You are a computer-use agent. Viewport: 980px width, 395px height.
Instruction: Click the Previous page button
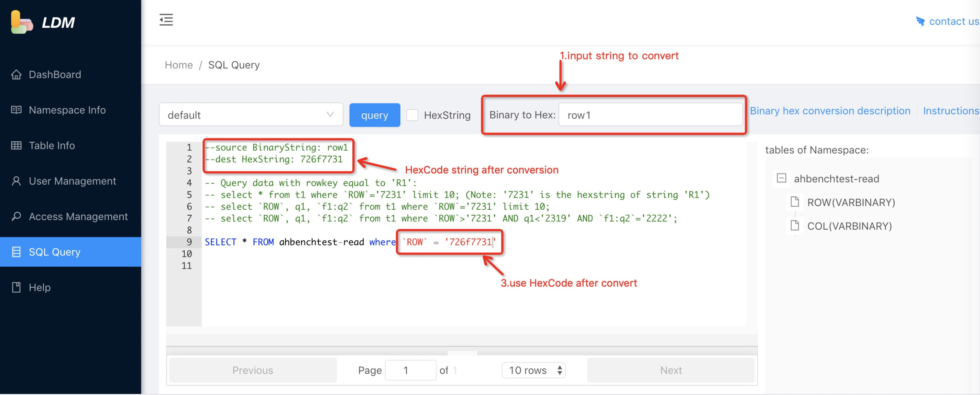pos(253,370)
